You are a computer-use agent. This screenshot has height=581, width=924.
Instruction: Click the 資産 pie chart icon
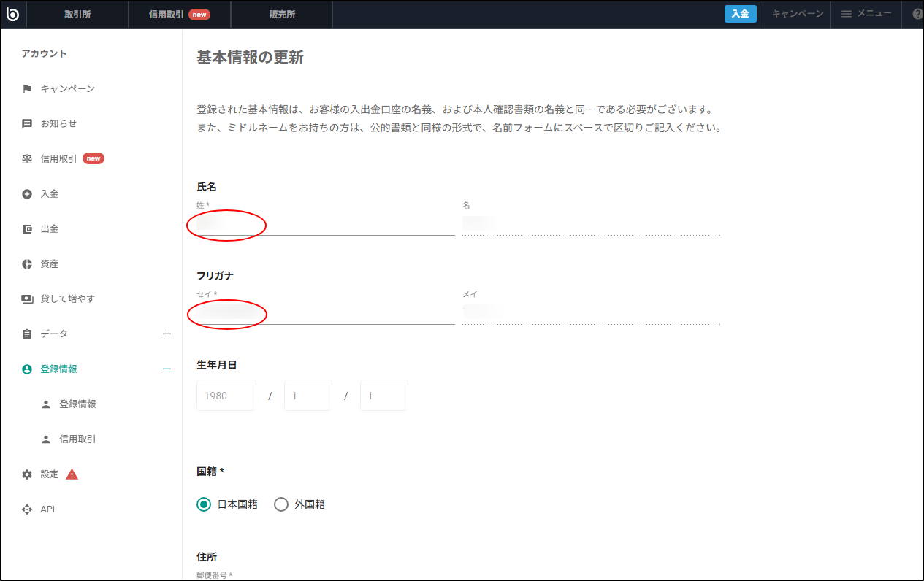point(27,264)
